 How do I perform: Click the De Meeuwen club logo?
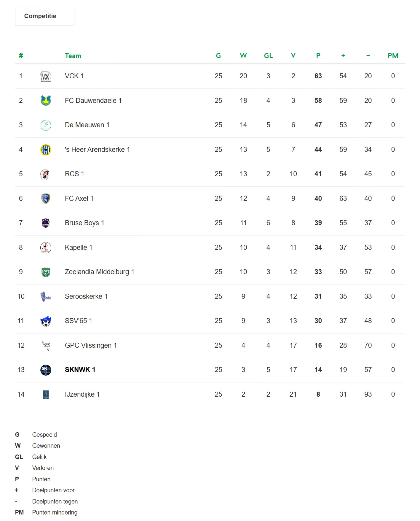46,125
